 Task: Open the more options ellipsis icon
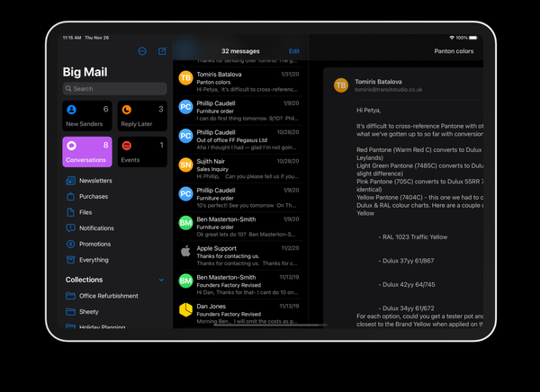click(142, 51)
